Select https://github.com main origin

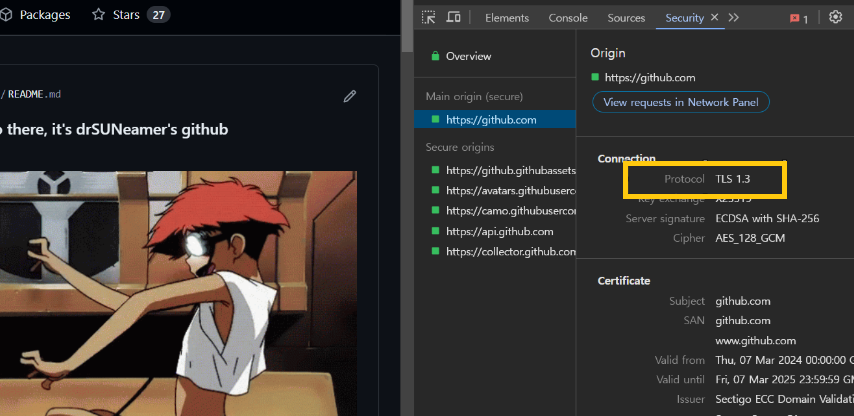(495, 120)
